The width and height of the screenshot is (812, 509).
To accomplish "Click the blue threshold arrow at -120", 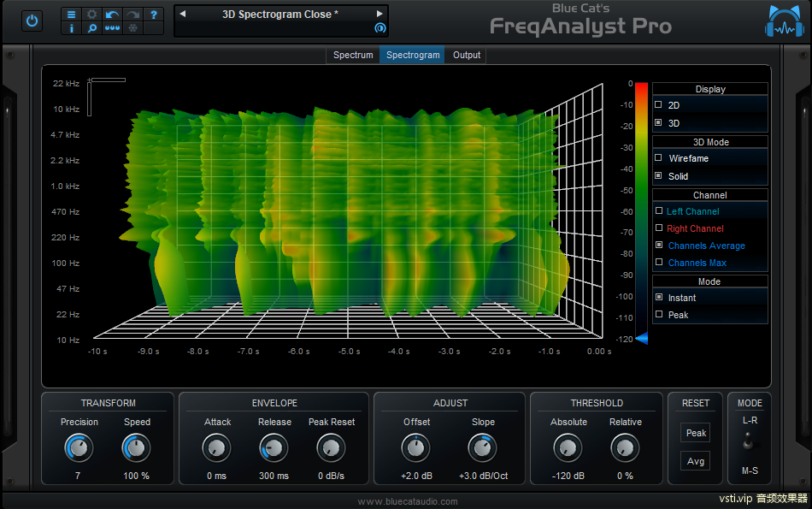I will click(642, 339).
